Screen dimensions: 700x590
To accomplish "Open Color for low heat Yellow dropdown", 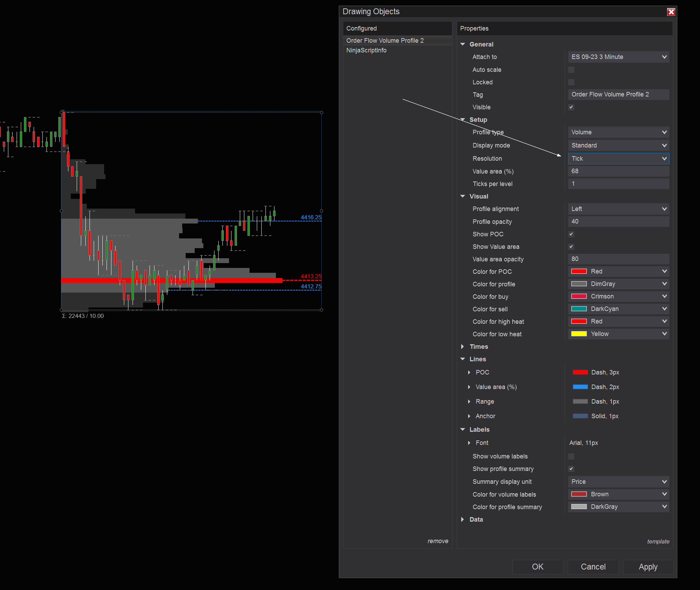I will [618, 334].
